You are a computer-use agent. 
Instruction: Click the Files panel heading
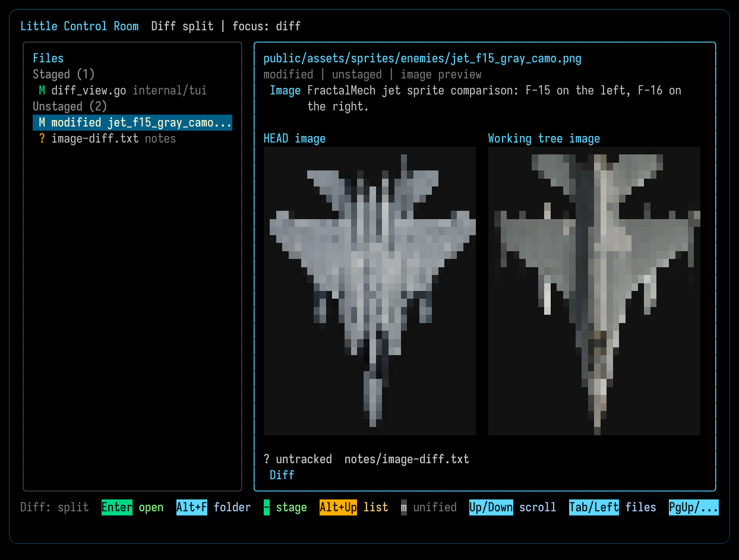[x=48, y=58]
